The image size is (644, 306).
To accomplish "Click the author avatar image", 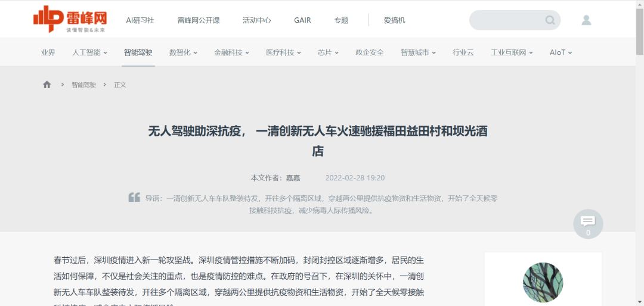I will tap(543, 282).
